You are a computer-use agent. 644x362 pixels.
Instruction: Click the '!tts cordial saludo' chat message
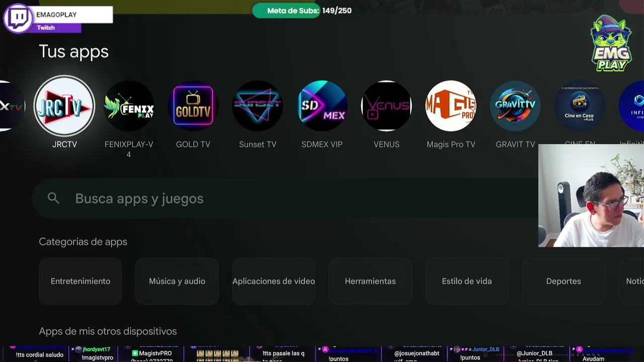(40, 355)
